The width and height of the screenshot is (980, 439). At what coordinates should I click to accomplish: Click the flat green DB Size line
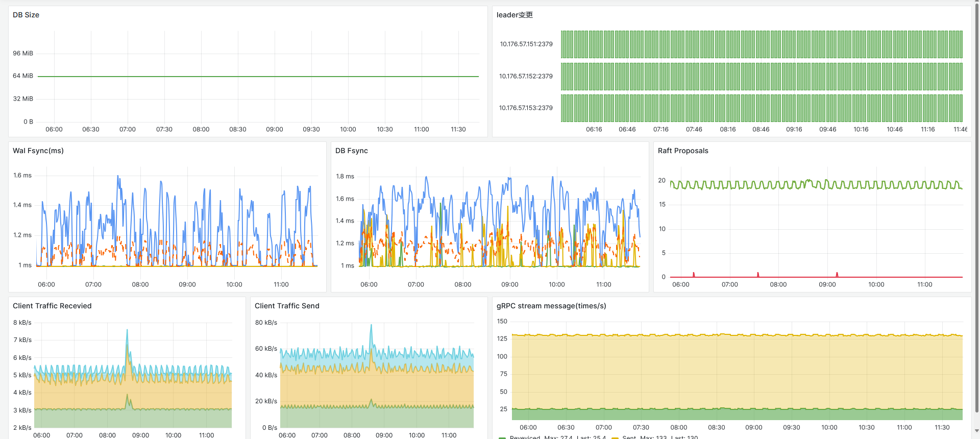point(258,77)
